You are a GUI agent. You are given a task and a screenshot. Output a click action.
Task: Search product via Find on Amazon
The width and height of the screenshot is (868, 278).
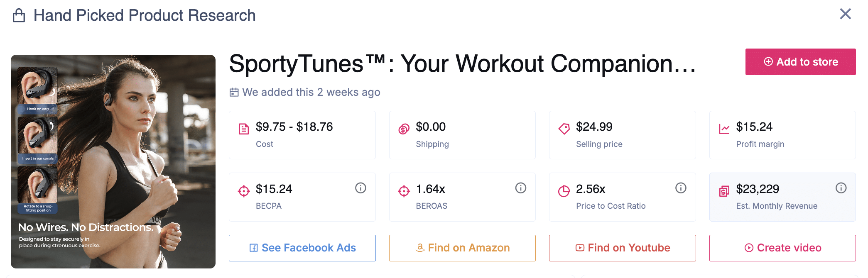pyautogui.click(x=462, y=248)
